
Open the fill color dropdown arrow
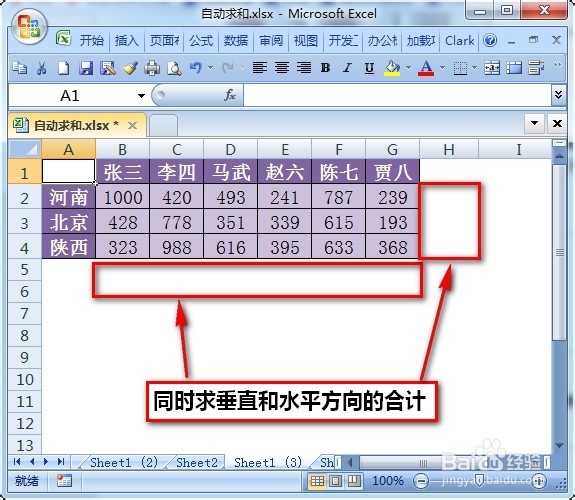pos(408,67)
